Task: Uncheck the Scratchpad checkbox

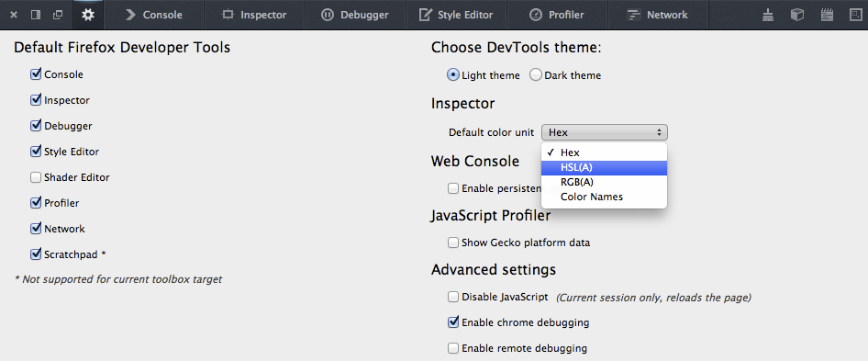Action: (x=36, y=254)
